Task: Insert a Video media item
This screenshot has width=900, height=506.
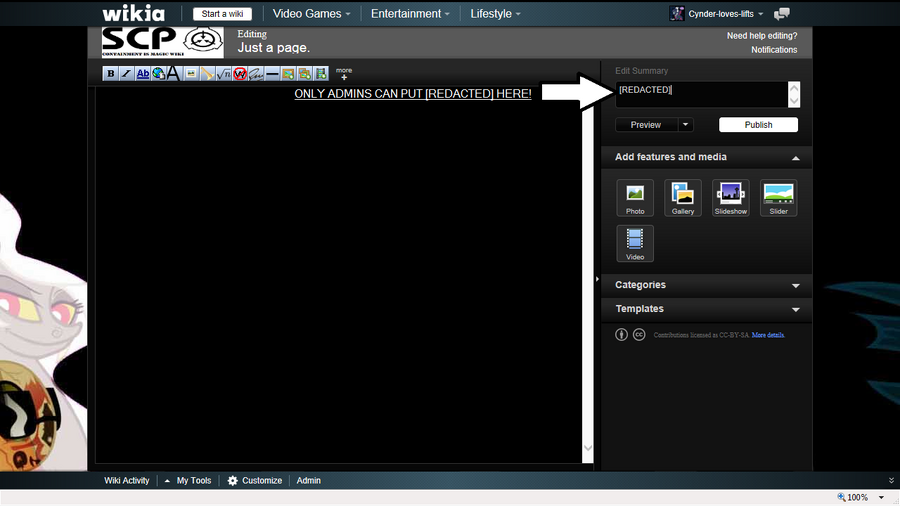Action: [x=635, y=243]
